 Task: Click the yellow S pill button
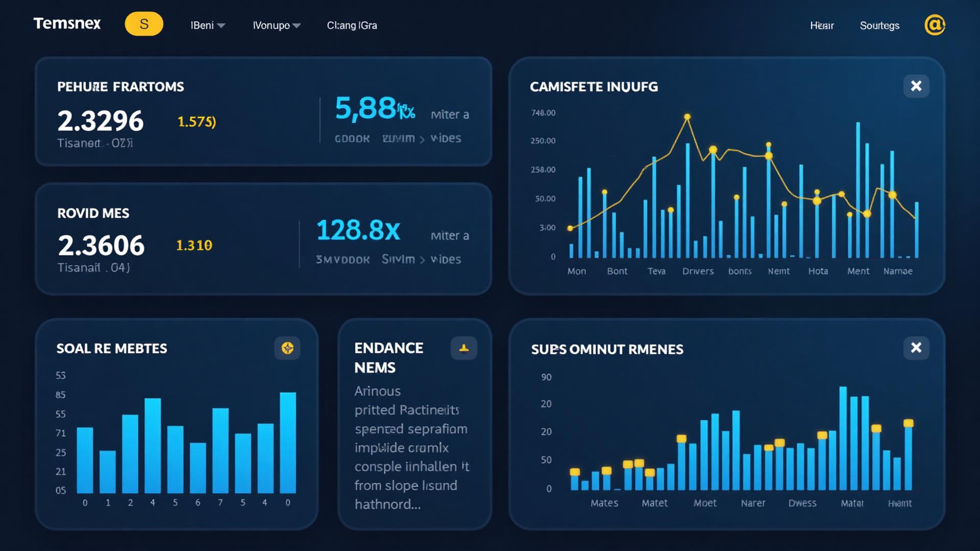coord(144,24)
